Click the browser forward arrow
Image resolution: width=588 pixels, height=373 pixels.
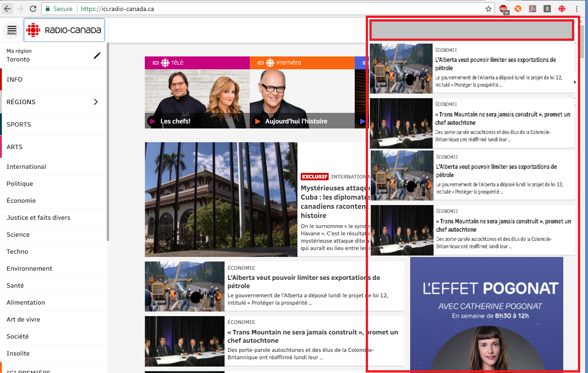20,9
